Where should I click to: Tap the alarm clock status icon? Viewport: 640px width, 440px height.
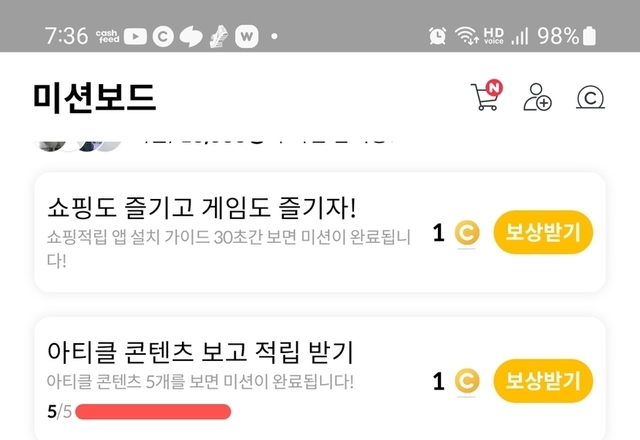pos(438,37)
